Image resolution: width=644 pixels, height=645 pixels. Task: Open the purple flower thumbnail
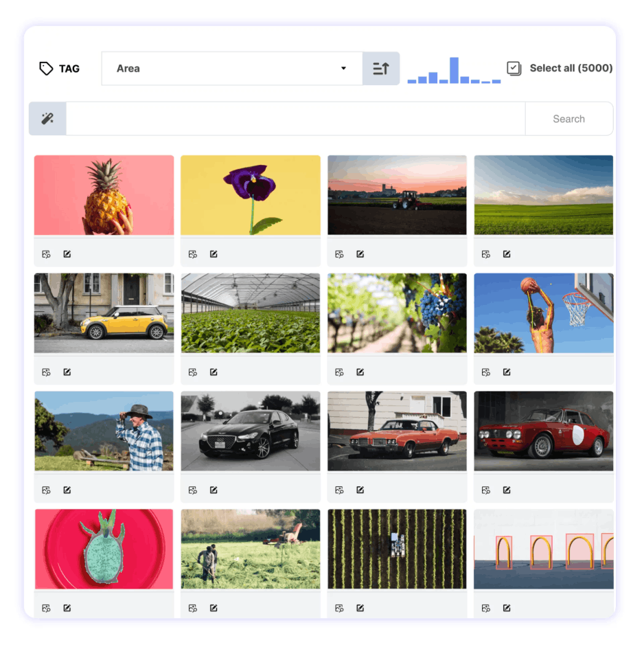tap(251, 195)
